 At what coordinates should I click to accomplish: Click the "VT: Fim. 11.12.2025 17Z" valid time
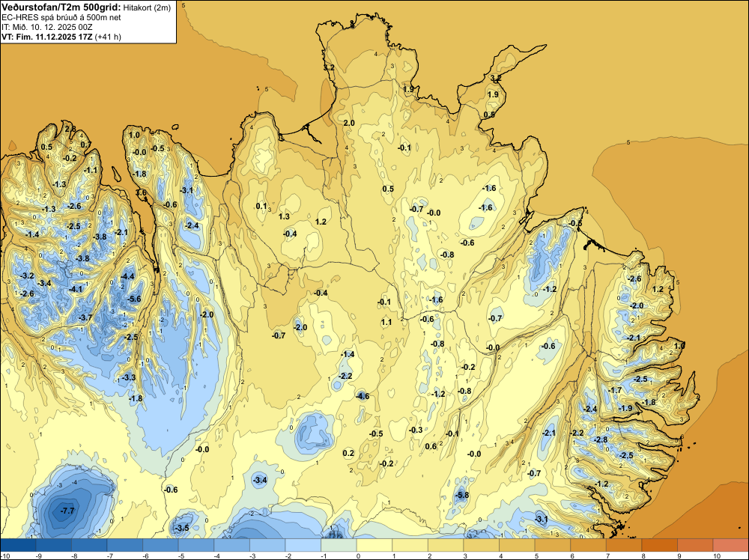click(47, 37)
